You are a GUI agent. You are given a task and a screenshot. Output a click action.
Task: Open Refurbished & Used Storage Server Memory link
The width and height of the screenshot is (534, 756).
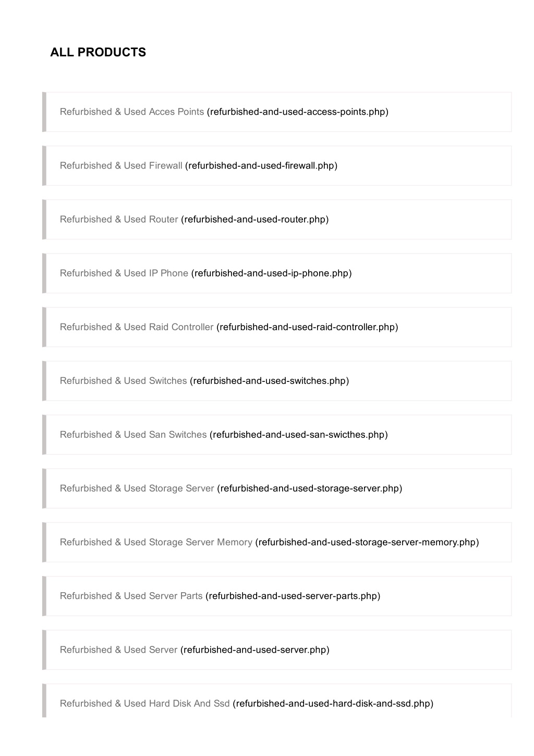[156, 542]
